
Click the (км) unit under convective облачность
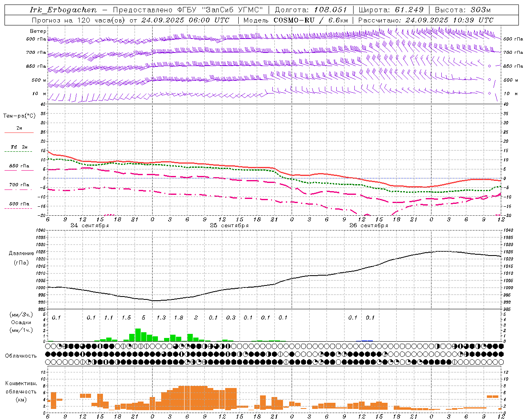click(21, 399)
